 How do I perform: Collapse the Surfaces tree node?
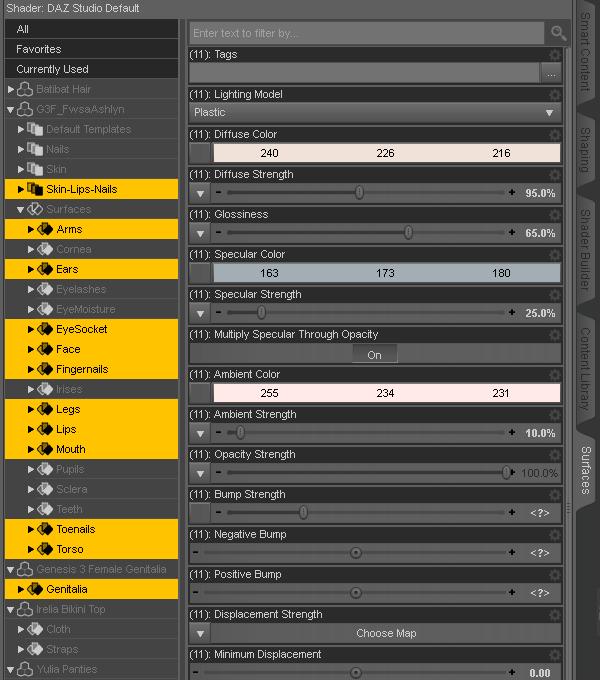click(20, 209)
